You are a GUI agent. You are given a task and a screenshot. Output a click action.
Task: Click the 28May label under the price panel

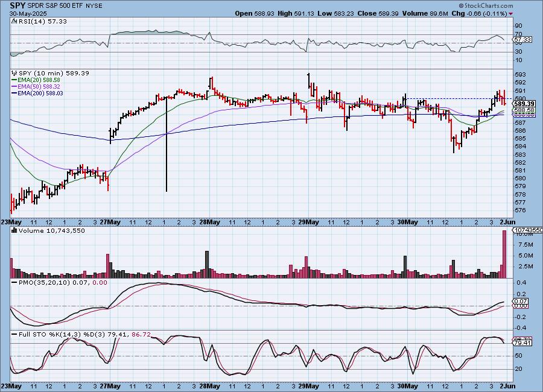(209, 222)
